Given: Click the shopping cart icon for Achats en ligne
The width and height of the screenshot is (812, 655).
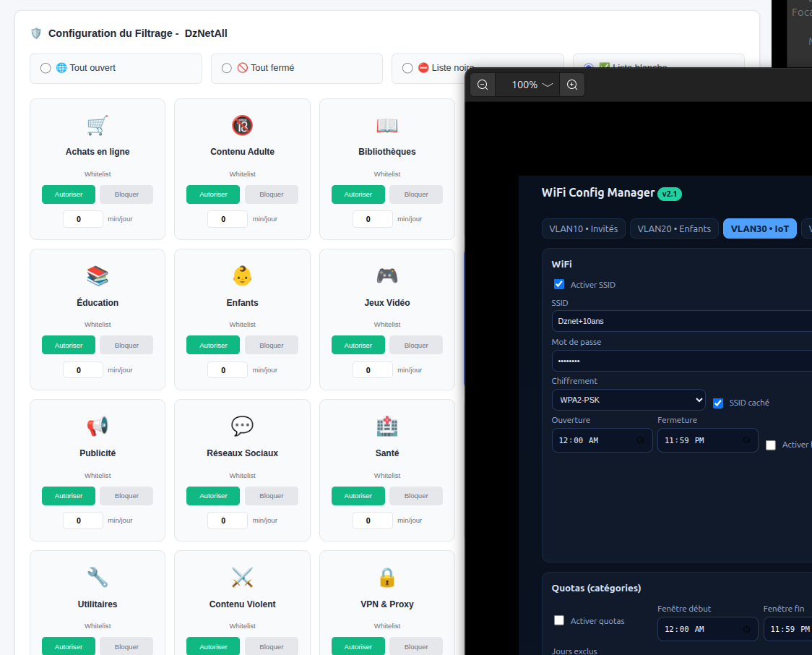Looking at the screenshot, I should tap(98, 125).
